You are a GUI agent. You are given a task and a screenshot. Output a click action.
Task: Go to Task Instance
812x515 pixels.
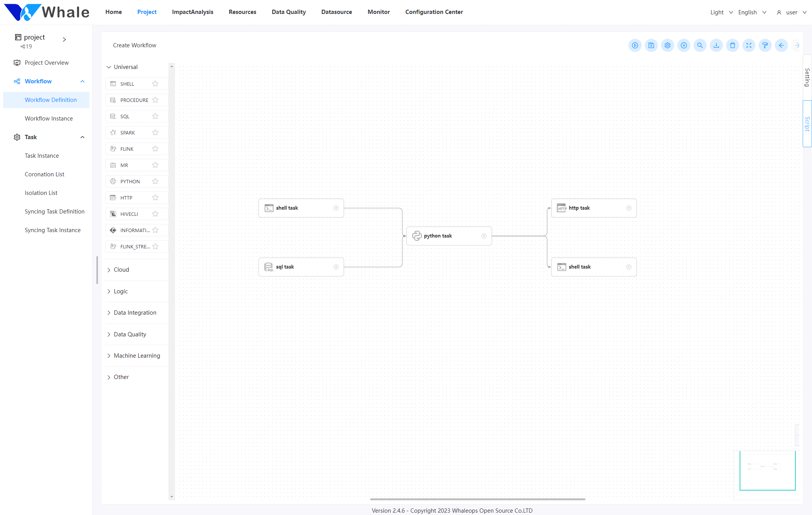tap(42, 156)
